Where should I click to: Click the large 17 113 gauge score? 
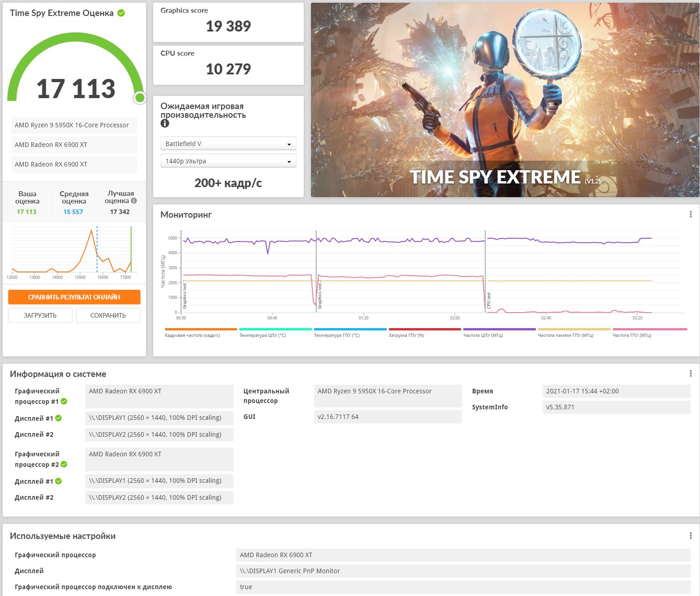pyautogui.click(x=76, y=89)
